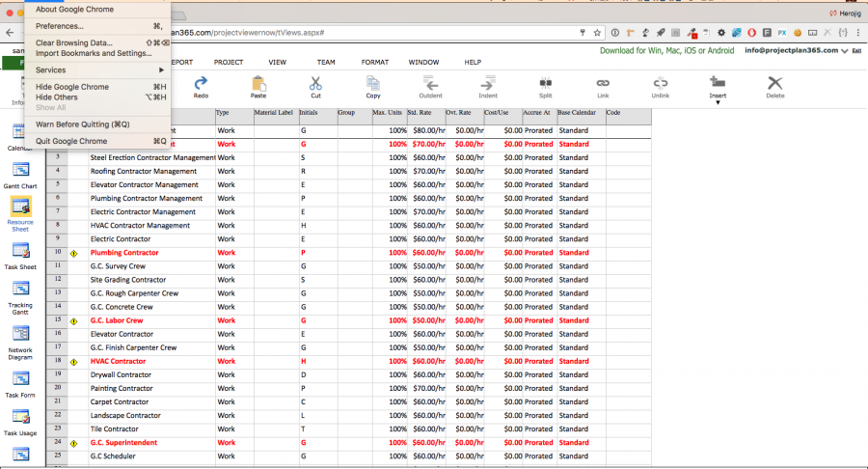868x469 pixels.
Task: Click the overallocation warning icon on row 10
Action: (x=73, y=254)
